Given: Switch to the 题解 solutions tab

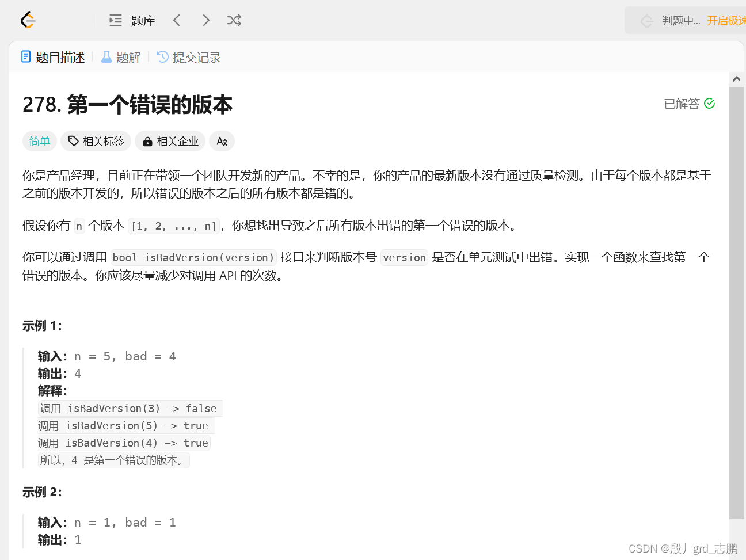Looking at the screenshot, I should click(x=121, y=57).
